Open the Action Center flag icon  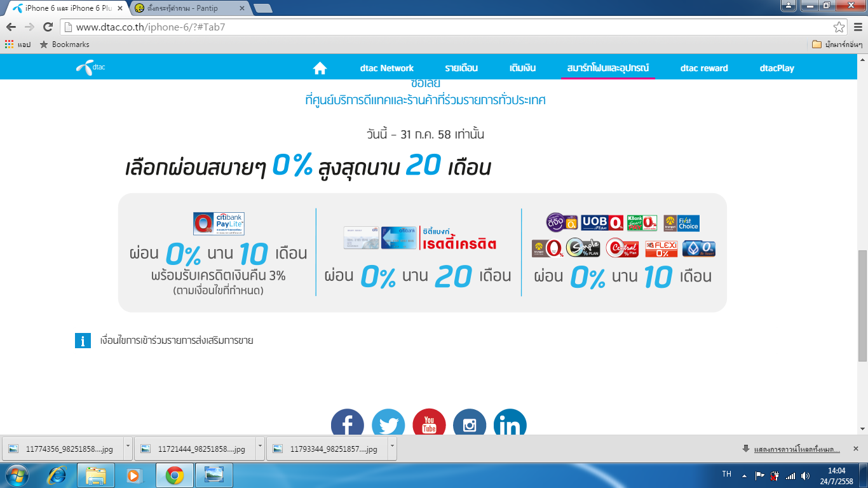(759, 475)
